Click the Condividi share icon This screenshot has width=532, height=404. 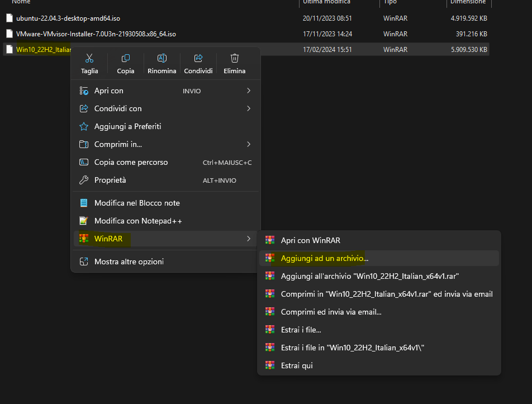pos(198,59)
